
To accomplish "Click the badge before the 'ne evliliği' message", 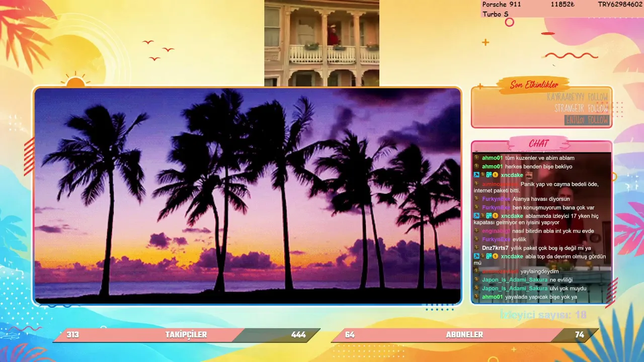I will 476,280.
